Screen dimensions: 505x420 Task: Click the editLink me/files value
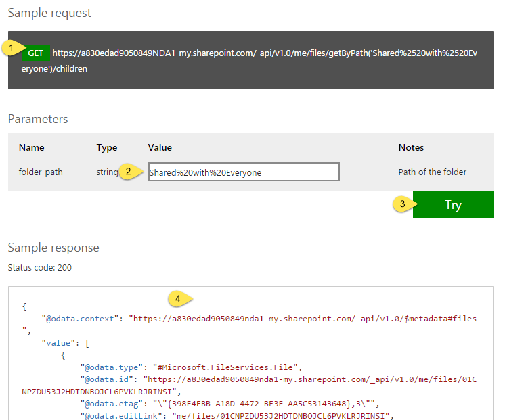point(281,416)
